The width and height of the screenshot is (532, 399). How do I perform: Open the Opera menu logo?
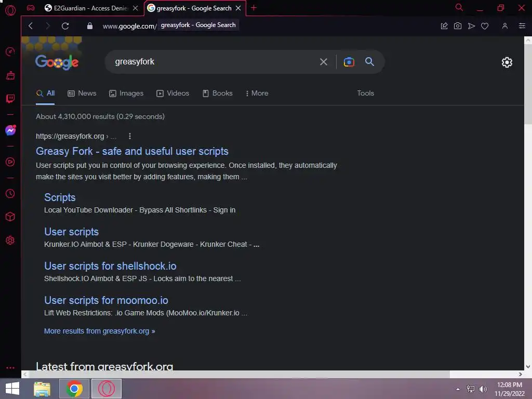pyautogui.click(x=10, y=10)
